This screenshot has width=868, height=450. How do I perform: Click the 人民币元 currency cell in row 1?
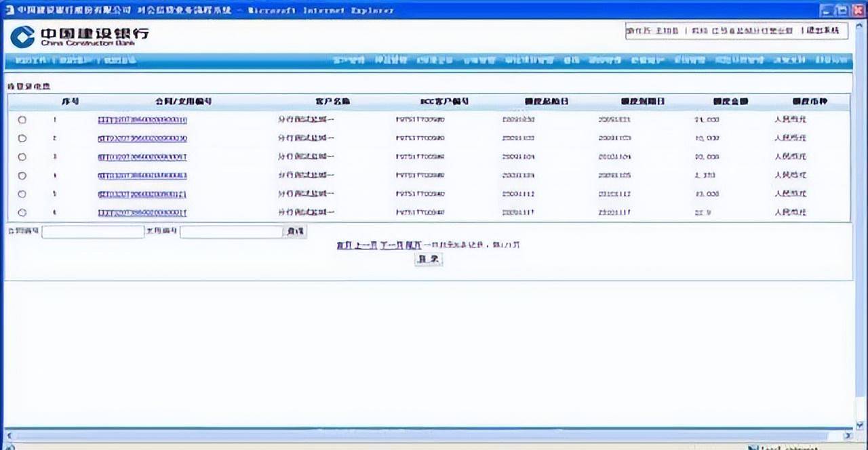pos(790,120)
